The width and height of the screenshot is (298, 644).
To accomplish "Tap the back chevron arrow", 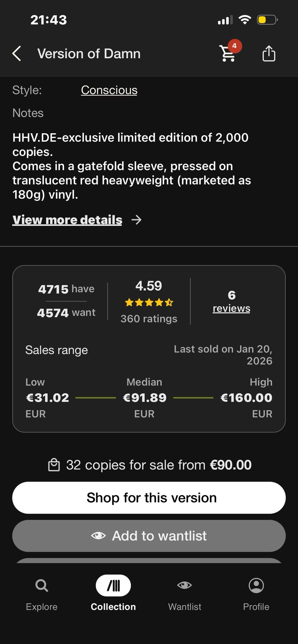I will 17,54.
